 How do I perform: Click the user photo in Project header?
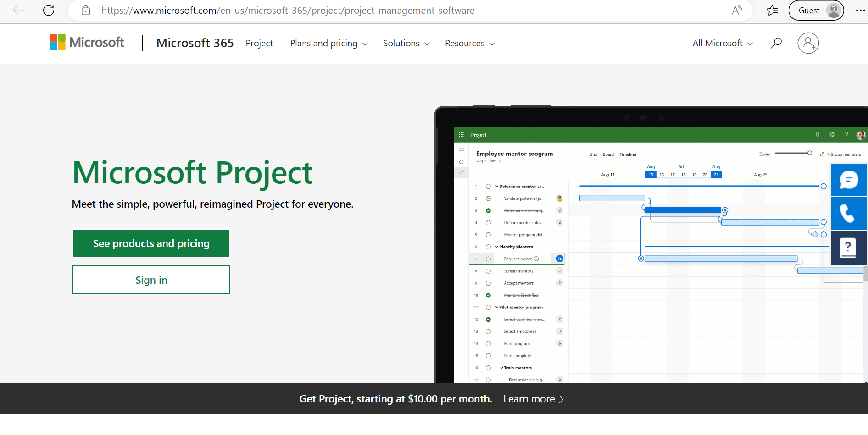(861, 135)
